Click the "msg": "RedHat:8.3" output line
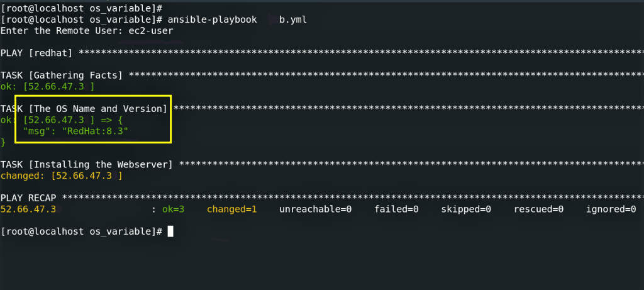644x290 pixels. tap(77, 131)
